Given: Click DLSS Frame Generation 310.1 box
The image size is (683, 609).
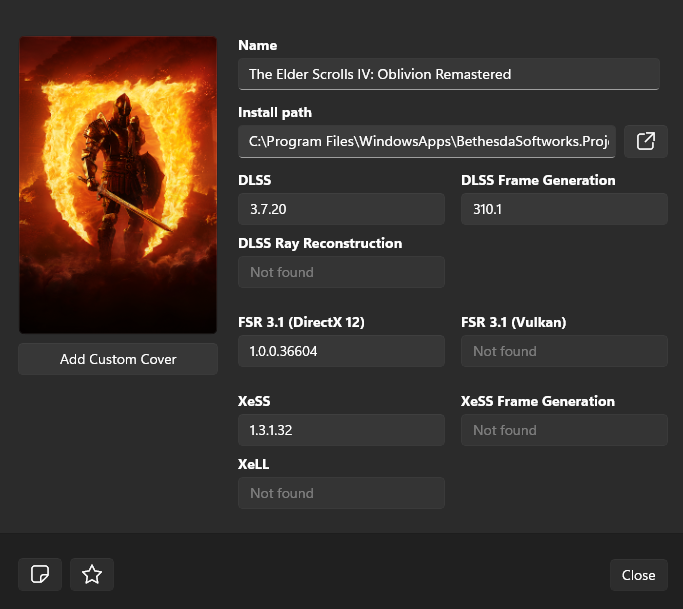Looking at the screenshot, I should coord(565,209).
